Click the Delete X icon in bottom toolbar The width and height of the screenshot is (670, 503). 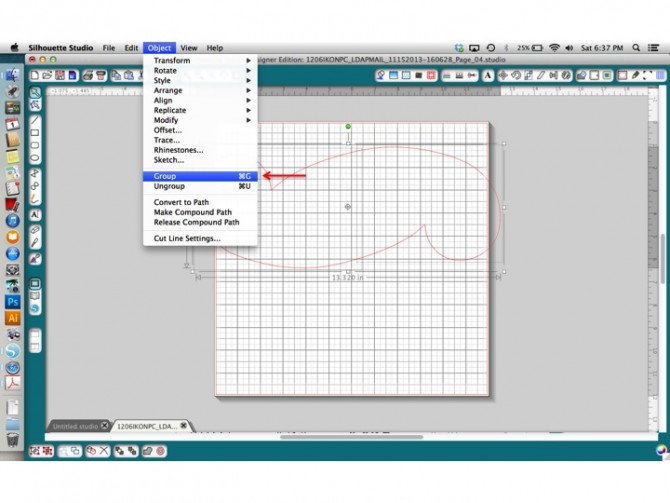(x=104, y=451)
